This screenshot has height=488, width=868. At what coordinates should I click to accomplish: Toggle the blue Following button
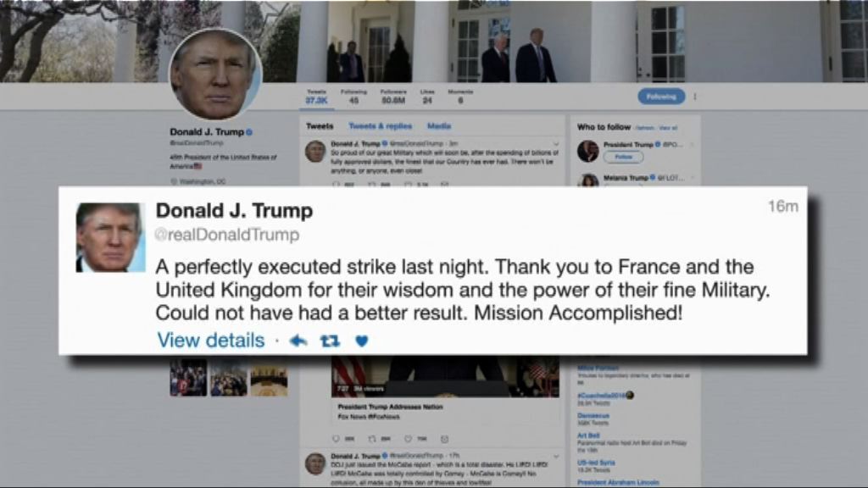[661, 97]
